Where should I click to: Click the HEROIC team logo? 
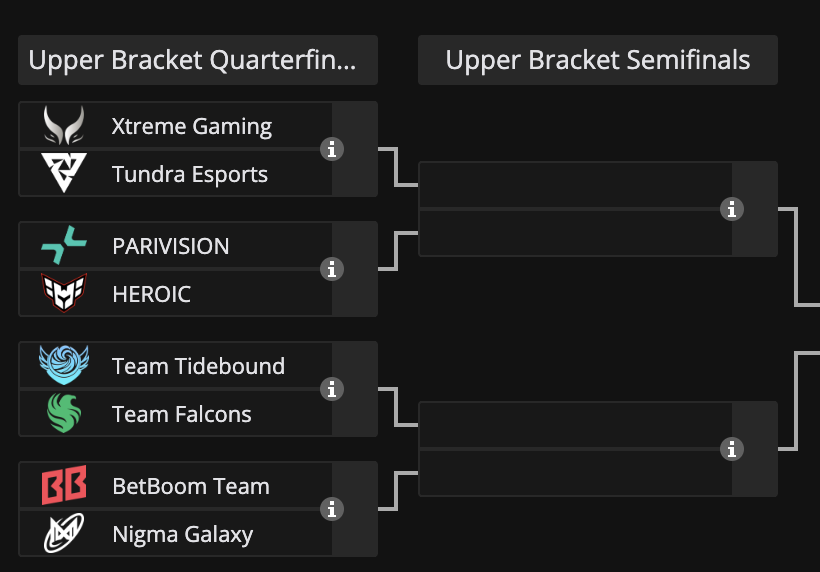64,294
